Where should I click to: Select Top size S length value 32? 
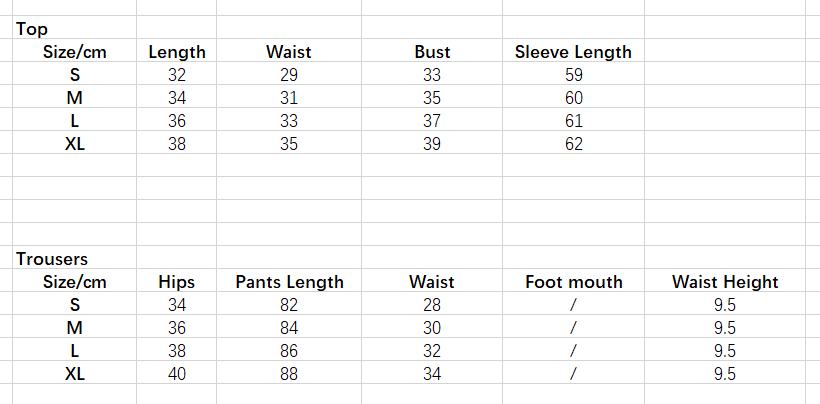click(x=177, y=75)
